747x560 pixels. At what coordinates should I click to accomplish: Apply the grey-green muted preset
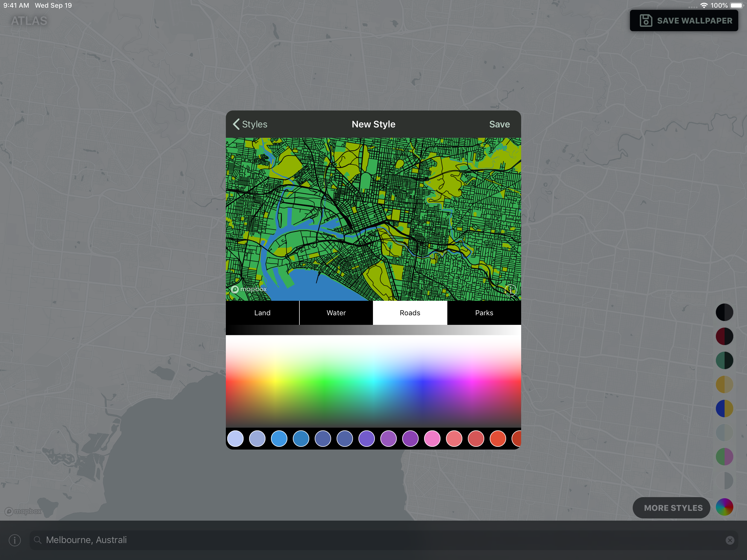(x=724, y=433)
